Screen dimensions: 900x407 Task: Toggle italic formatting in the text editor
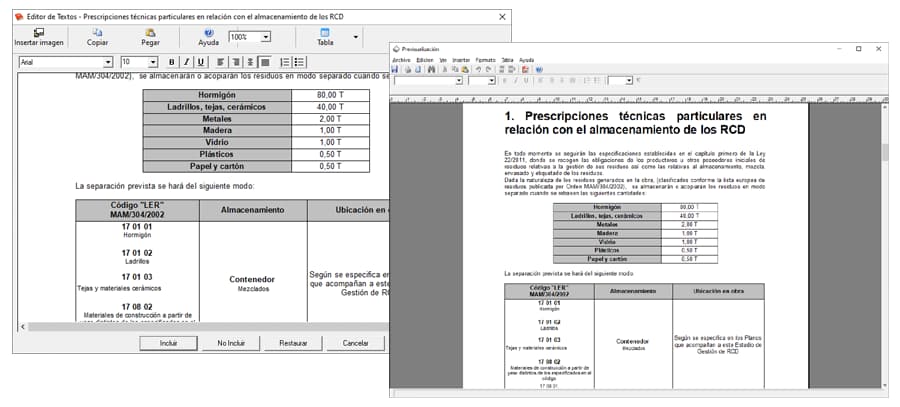point(186,62)
